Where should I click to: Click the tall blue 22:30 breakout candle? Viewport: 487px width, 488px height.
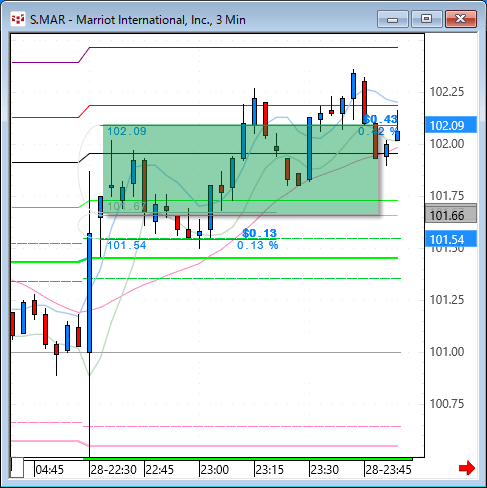coord(89,293)
